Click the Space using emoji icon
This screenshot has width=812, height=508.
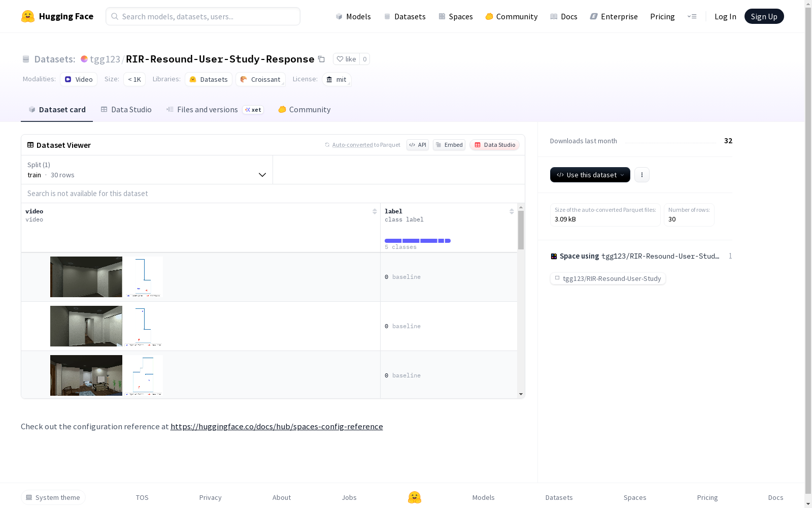tap(554, 256)
